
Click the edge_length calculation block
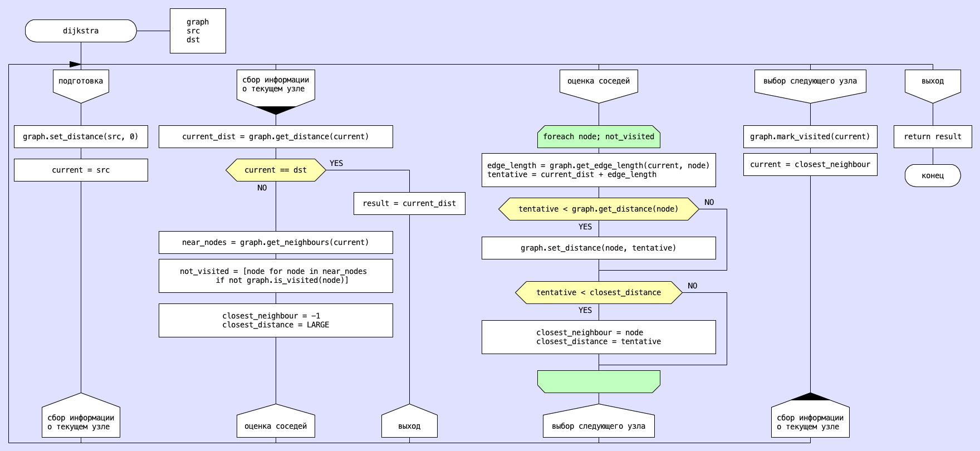599,170
